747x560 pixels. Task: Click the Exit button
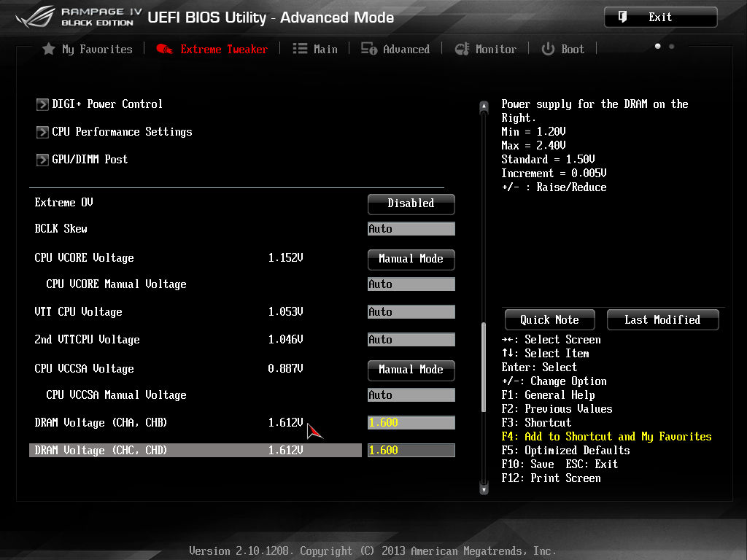click(661, 17)
